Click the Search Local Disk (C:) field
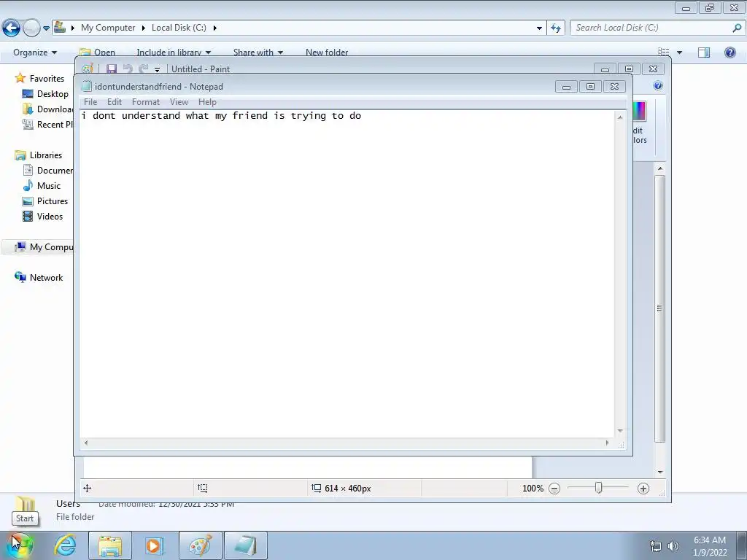747x560 pixels. (x=651, y=28)
